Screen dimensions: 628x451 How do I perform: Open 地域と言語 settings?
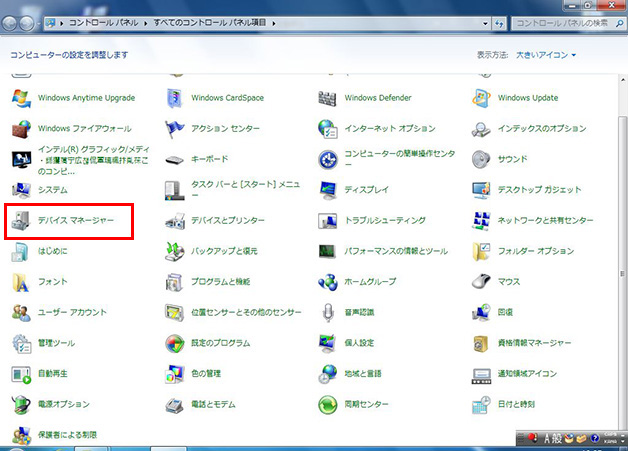(350, 374)
